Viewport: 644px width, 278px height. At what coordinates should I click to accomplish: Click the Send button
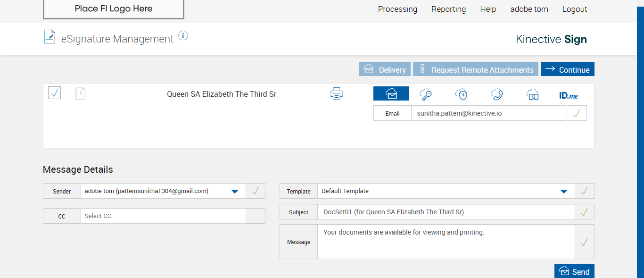click(574, 271)
